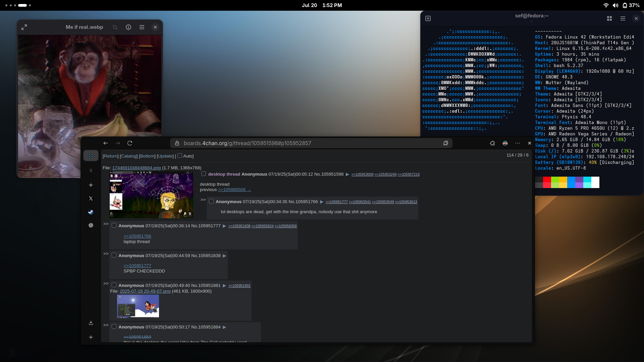644x362 pixels.
Task: Open the crop tool in image viewer
Action: coord(115,27)
